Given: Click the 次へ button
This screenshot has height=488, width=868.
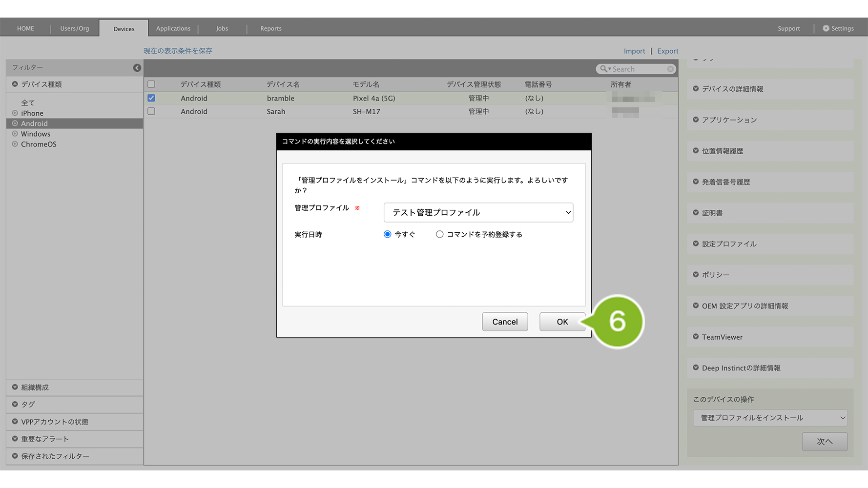Looking at the screenshot, I should (825, 441).
